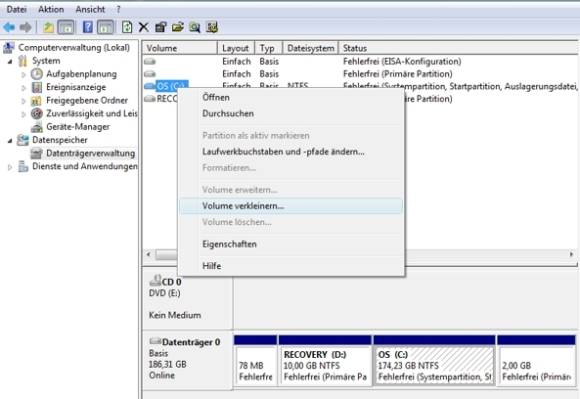
Task: Click the gray Forward arrow in toolbar
Action: (x=26, y=27)
